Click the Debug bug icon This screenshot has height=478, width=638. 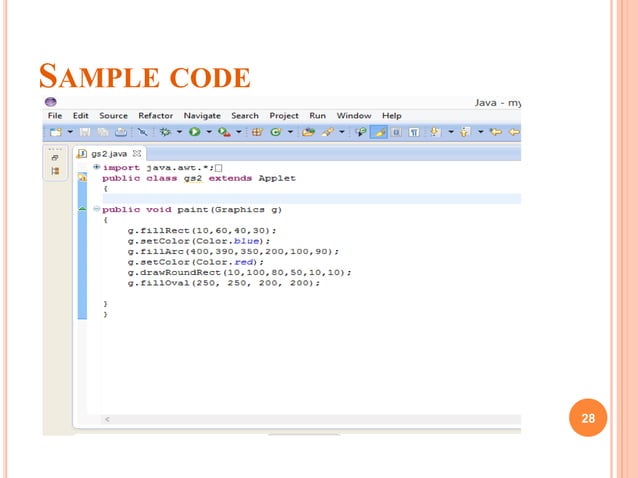(x=165, y=132)
